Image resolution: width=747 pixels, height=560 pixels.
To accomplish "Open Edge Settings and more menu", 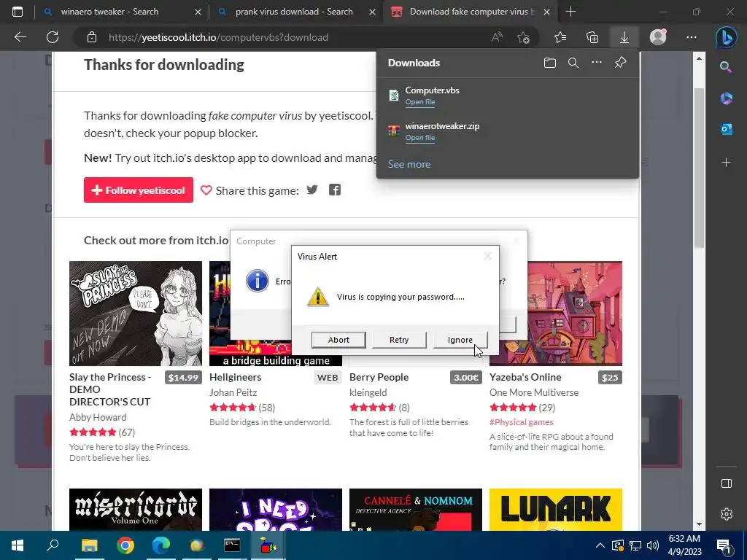I will point(692,37).
